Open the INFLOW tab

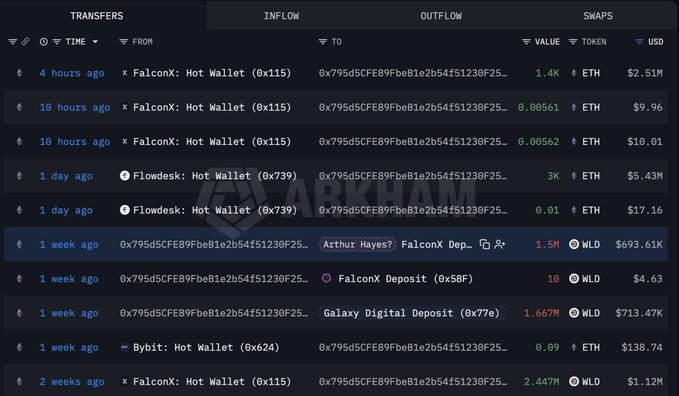(281, 16)
